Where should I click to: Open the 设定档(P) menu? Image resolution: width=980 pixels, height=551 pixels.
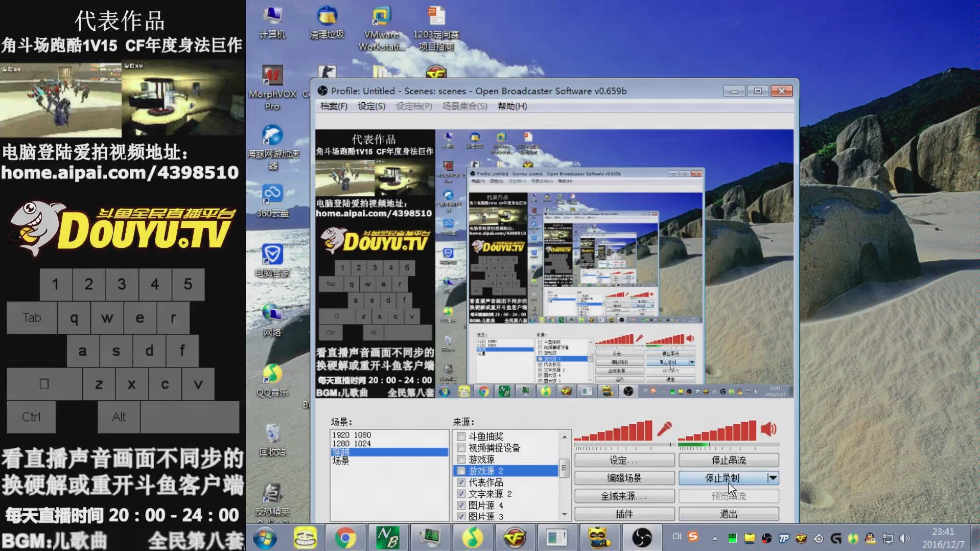pos(414,106)
